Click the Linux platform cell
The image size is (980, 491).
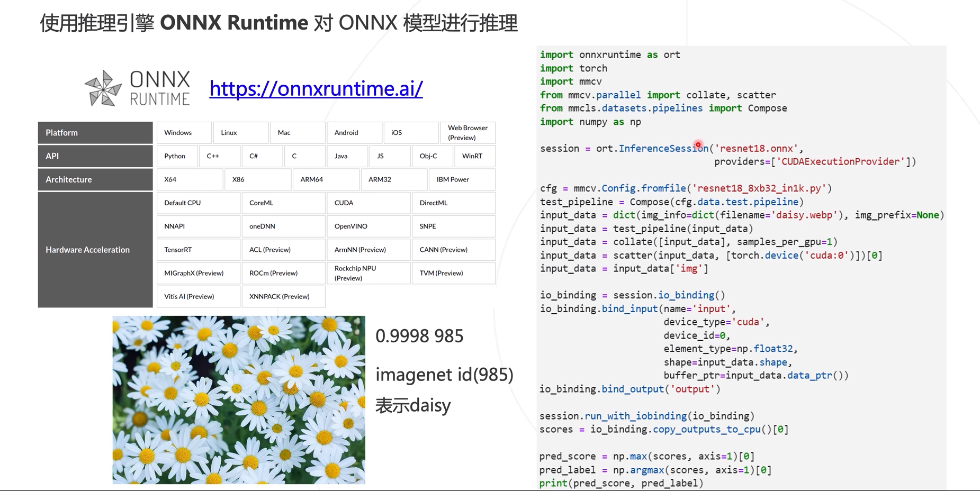coord(241,133)
